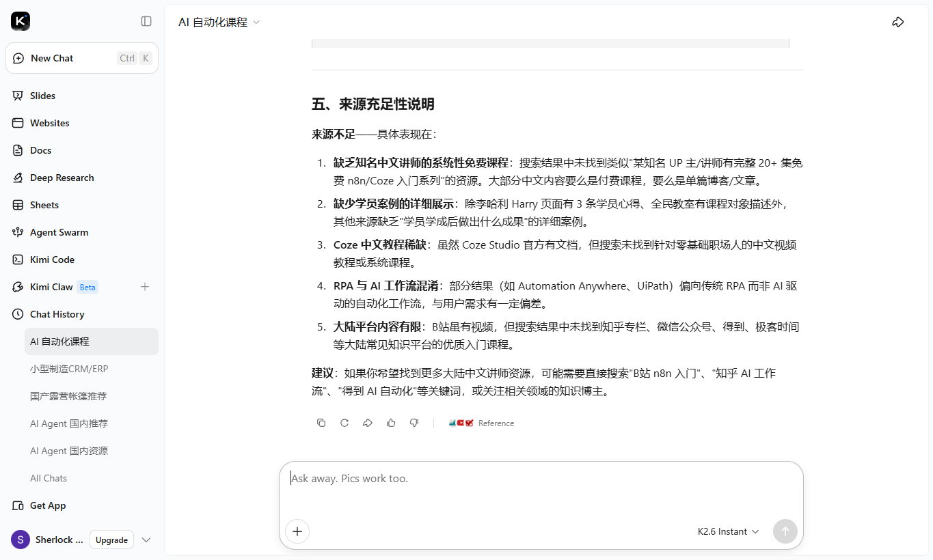Click the bold 建议 label

click(x=323, y=373)
